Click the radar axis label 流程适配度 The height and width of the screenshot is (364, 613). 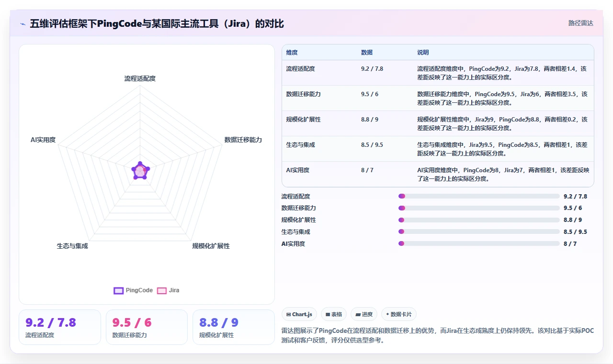(140, 78)
